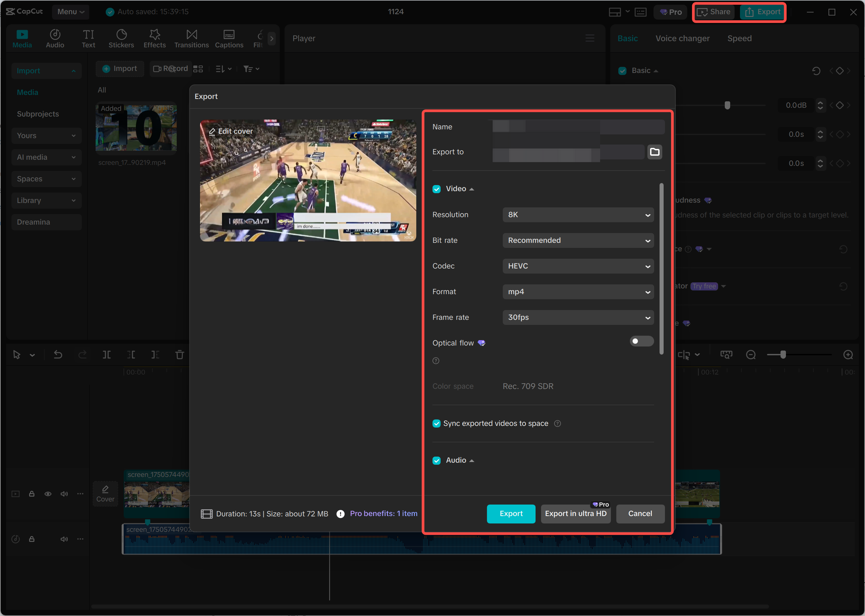
Task: Cancel the export dialog
Action: (x=640, y=514)
